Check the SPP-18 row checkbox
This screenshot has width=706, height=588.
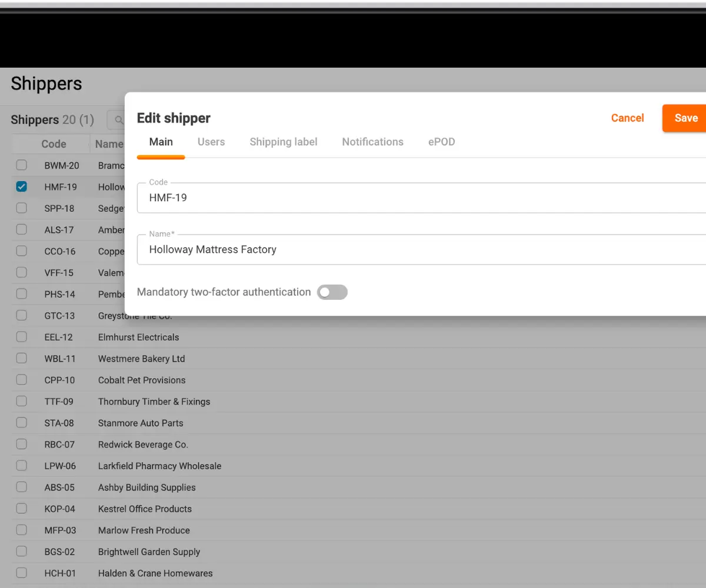click(22, 208)
